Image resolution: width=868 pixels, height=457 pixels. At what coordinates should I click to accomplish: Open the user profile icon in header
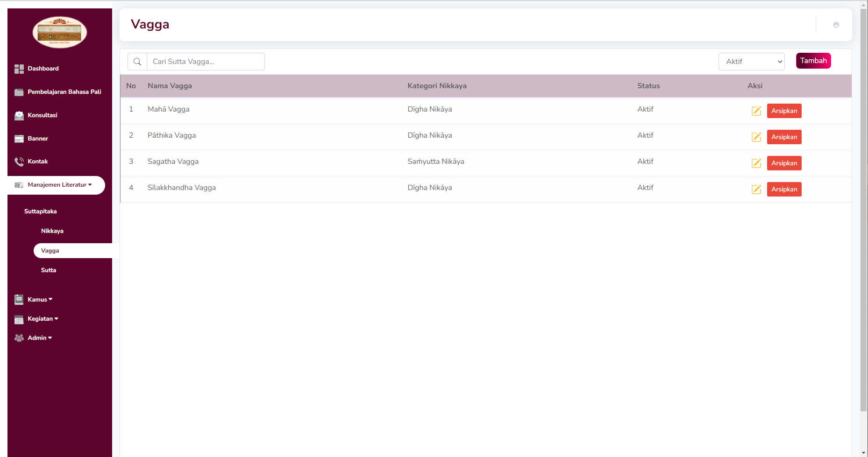(836, 25)
